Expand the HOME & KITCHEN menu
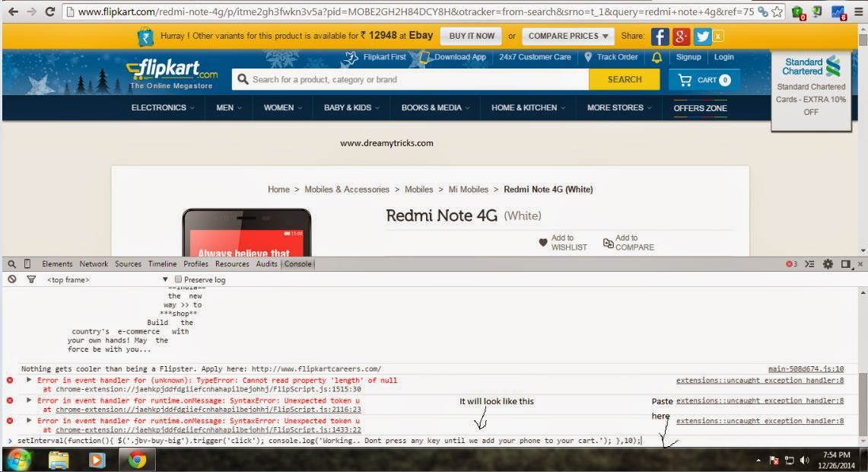This screenshot has height=472, width=868. 528,107
